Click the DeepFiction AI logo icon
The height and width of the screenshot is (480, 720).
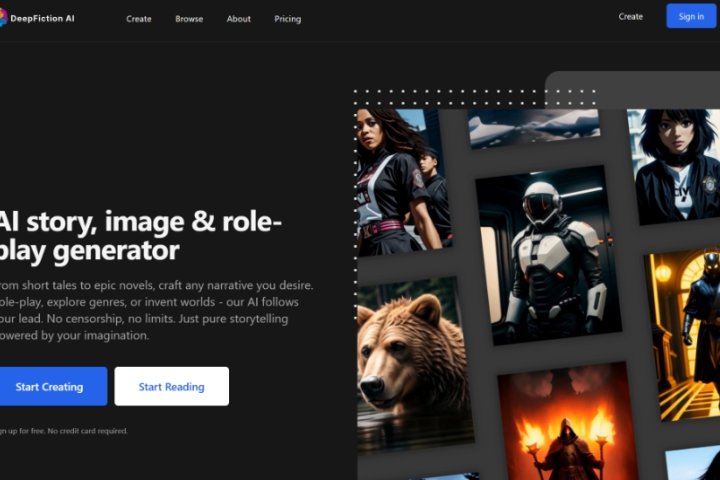(3, 18)
